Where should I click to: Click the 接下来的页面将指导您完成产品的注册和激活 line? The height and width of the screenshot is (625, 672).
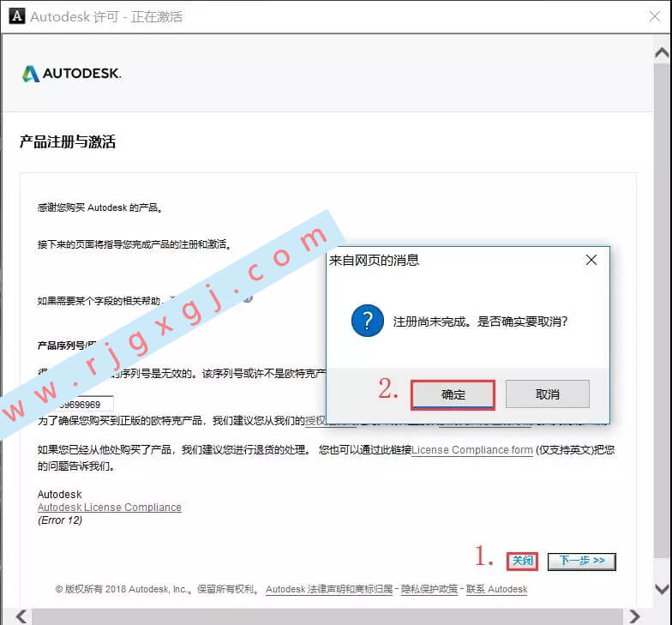coord(134,244)
